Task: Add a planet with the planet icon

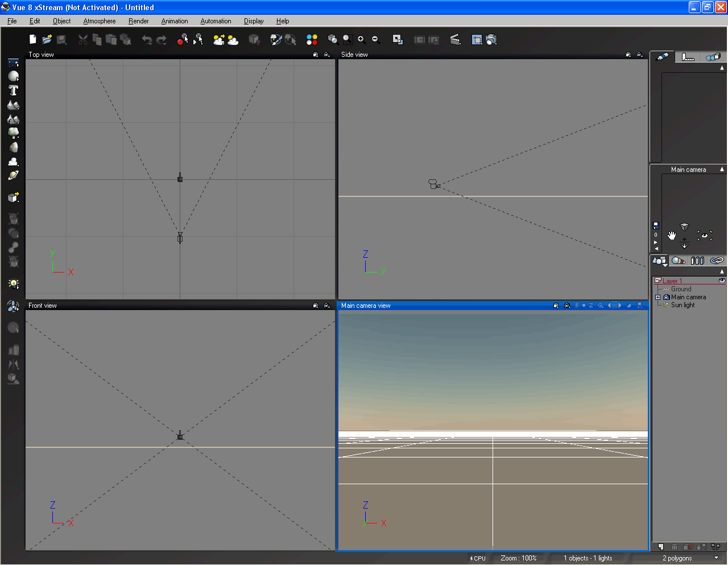Action: point(13,176)
